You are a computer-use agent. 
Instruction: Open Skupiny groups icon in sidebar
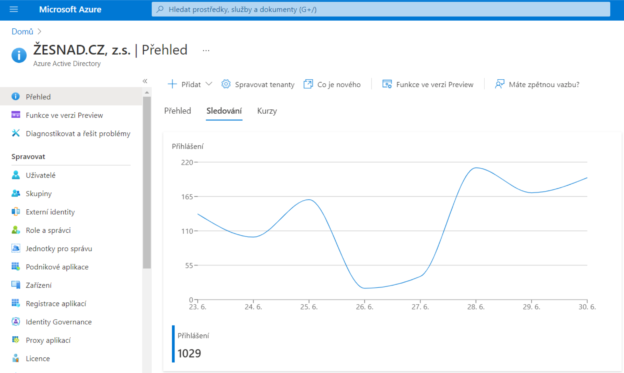coord(16,193)
